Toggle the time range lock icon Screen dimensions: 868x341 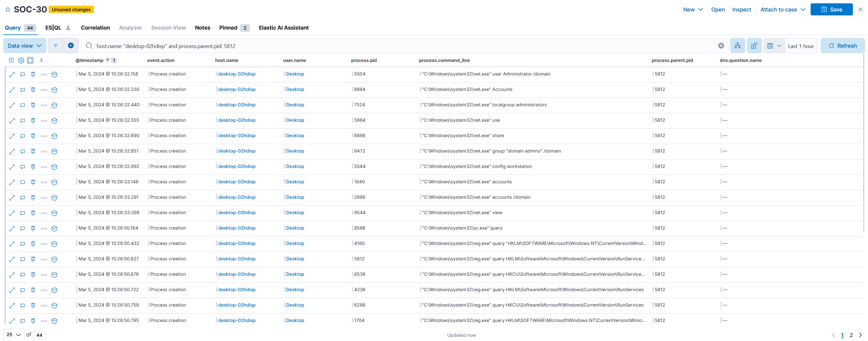coord(754,46)
